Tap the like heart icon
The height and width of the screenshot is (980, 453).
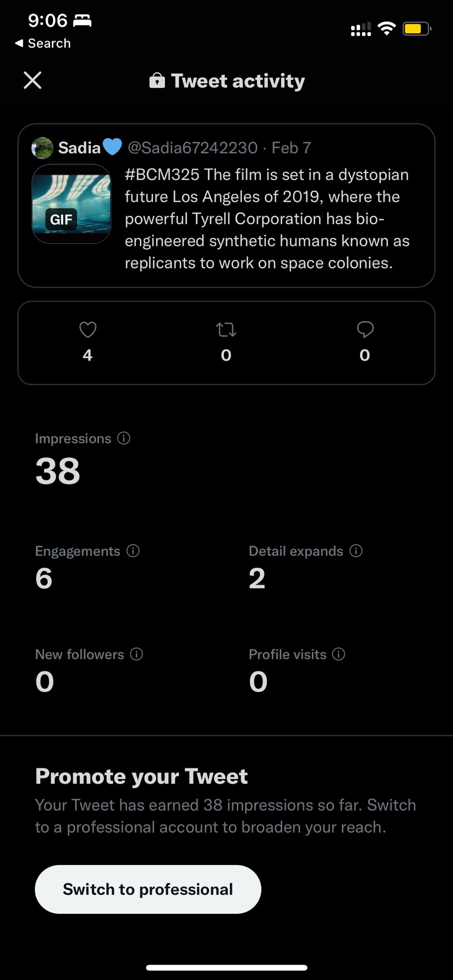tap(88, 330)
